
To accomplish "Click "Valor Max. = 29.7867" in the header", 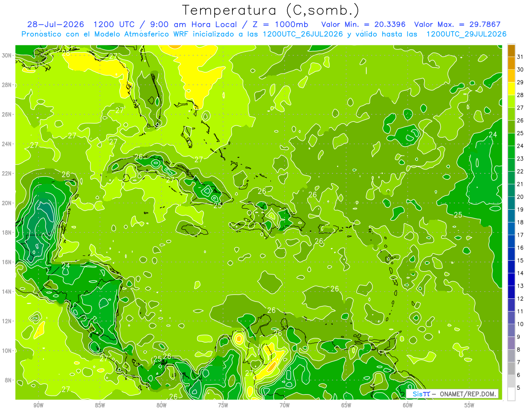I will click(x=458, y=24).
